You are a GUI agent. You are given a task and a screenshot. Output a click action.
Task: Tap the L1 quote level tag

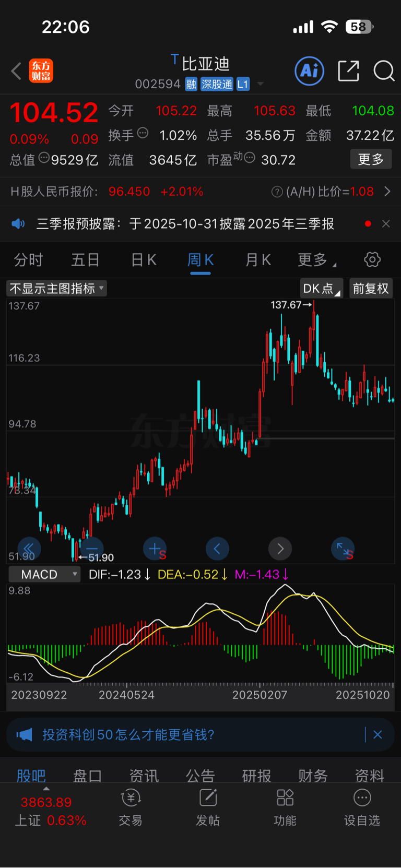point(243,84)
